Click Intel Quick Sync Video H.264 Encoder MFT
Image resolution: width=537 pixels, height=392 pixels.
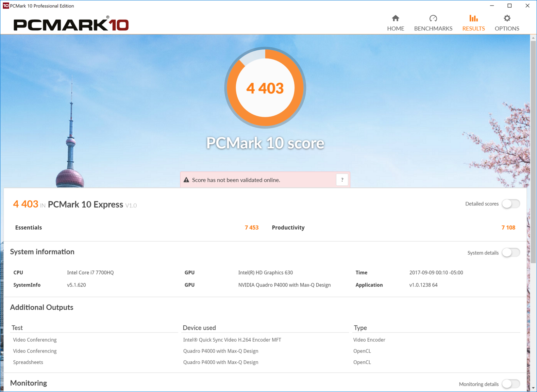point(232,340)
